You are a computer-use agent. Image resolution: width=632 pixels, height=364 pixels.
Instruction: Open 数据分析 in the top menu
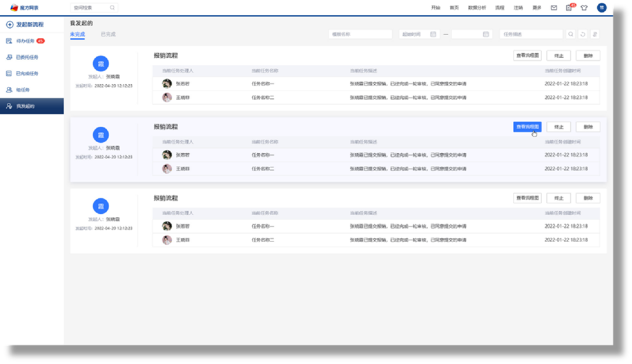477,8
